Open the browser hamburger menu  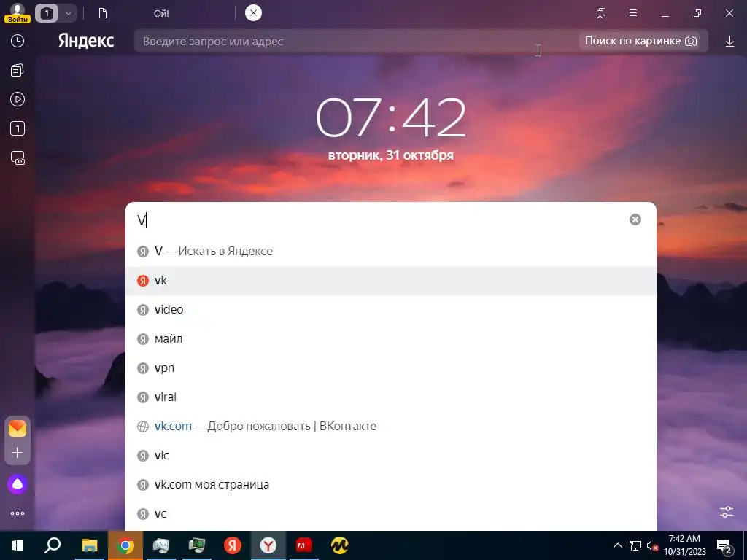point(633,13)
